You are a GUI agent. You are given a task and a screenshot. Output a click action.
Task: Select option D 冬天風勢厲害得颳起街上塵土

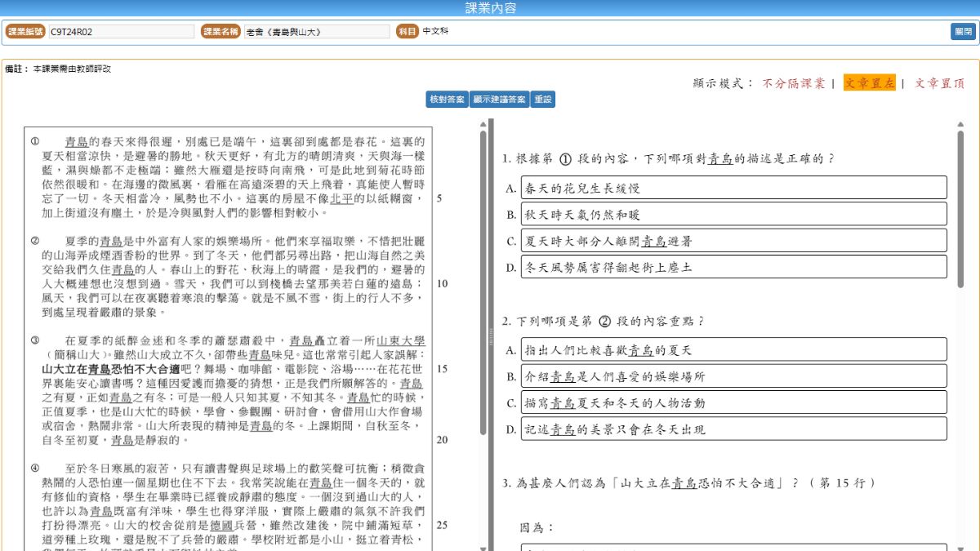[733, 267]
